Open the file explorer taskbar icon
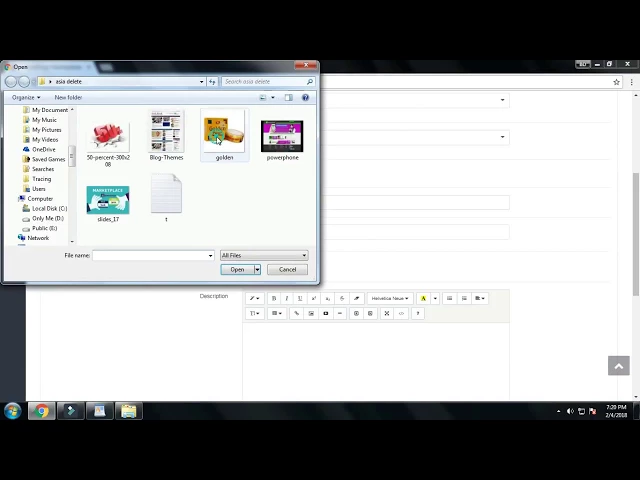The width and height of the screenshot is (640, 480). [x=129, y=411]
